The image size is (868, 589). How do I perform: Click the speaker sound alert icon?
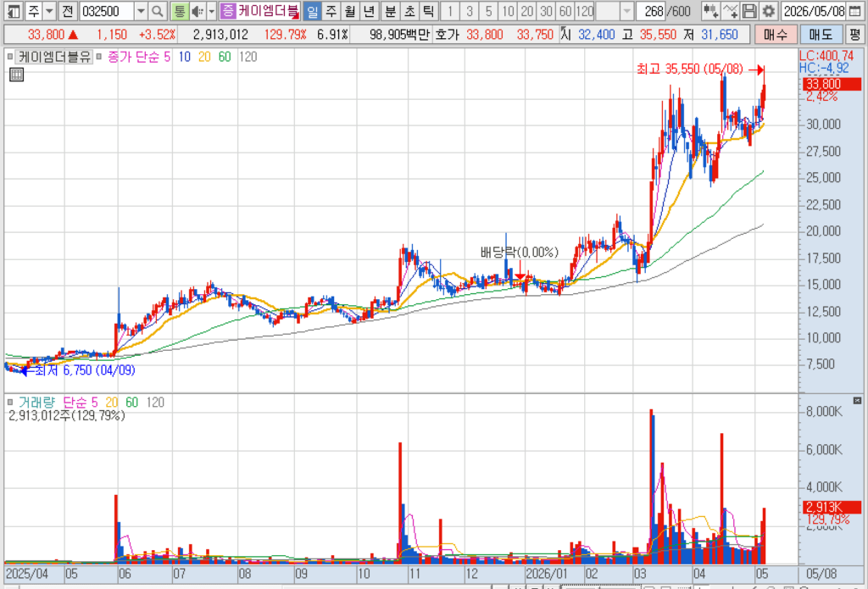point(198,10)
